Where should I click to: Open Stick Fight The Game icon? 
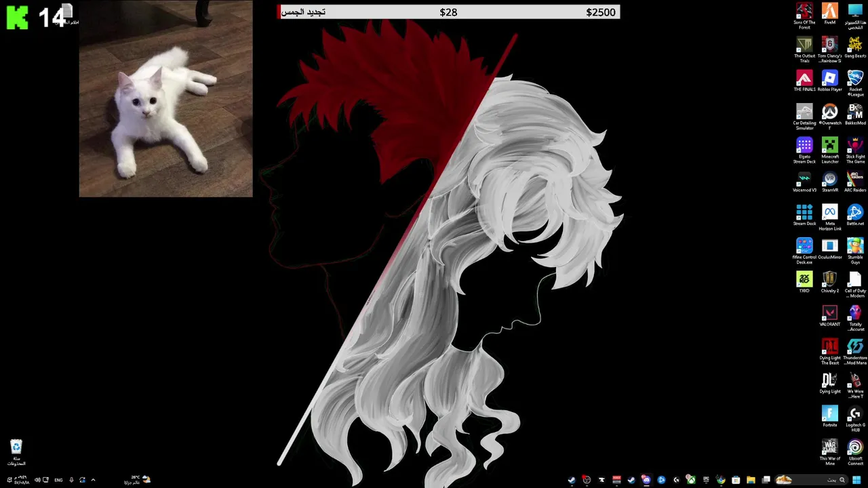pos(855,150)
